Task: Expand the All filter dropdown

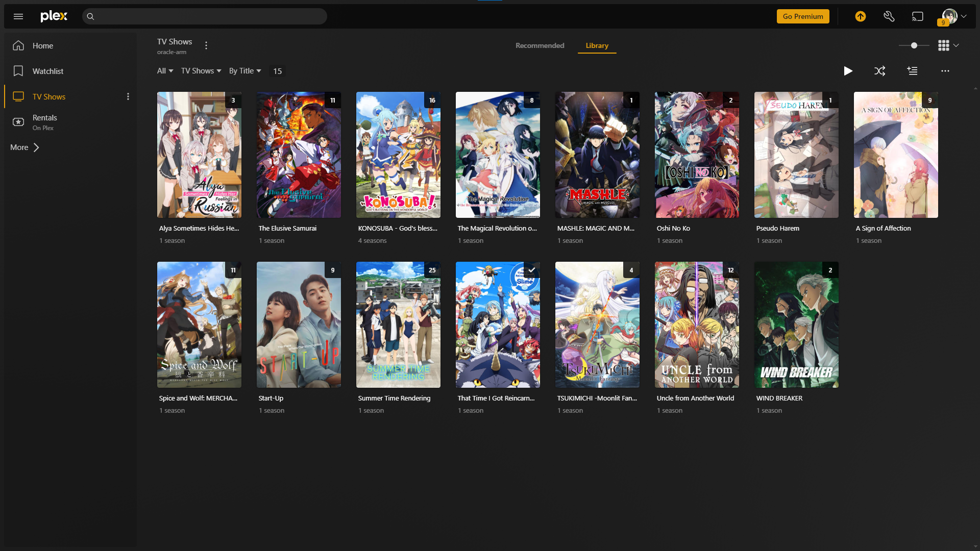Action: [x=165, y=71]
